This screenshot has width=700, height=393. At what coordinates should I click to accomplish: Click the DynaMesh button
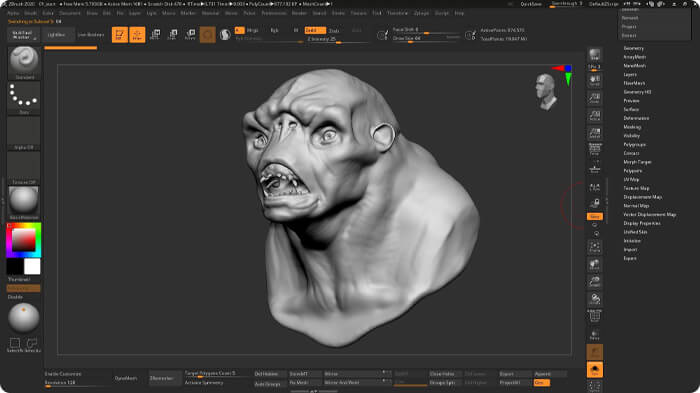click(126, 378)
